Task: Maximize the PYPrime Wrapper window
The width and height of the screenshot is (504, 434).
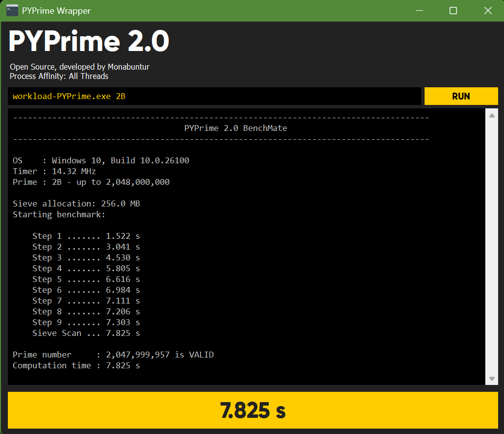Action: pyautogui.click(x=453, y=11)
